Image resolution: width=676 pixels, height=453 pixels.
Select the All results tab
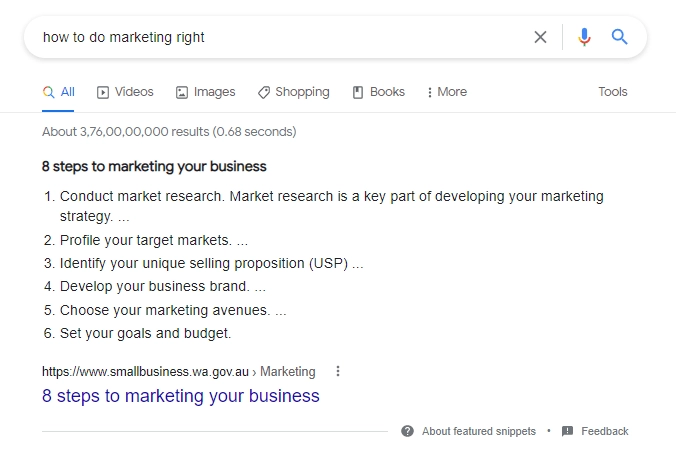pos(59,92)
